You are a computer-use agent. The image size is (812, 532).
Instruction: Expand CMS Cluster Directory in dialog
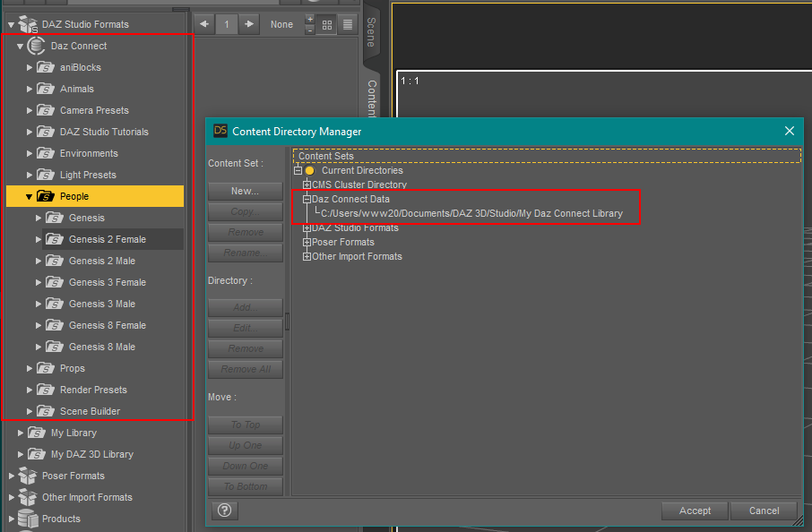click(x=307, y=184)
